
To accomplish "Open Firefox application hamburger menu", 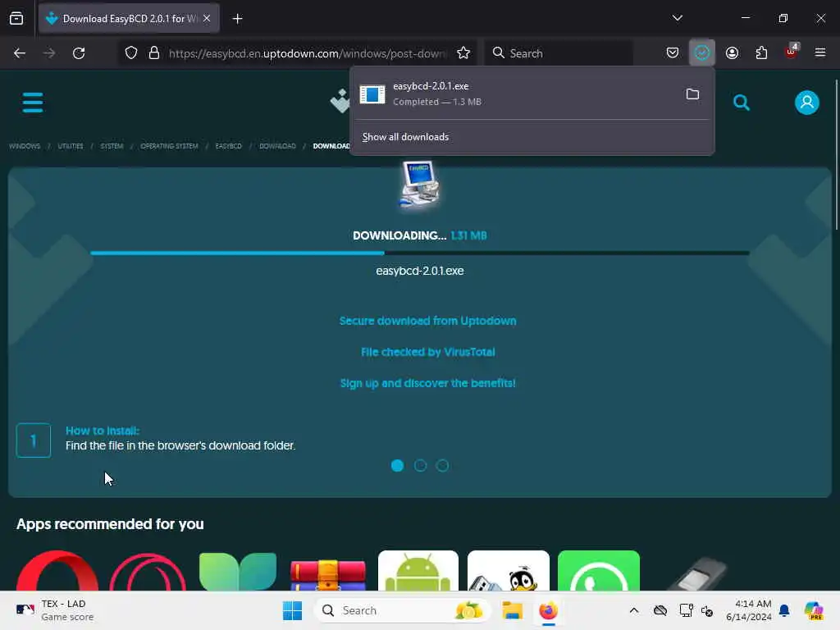I will coord(820,52).
